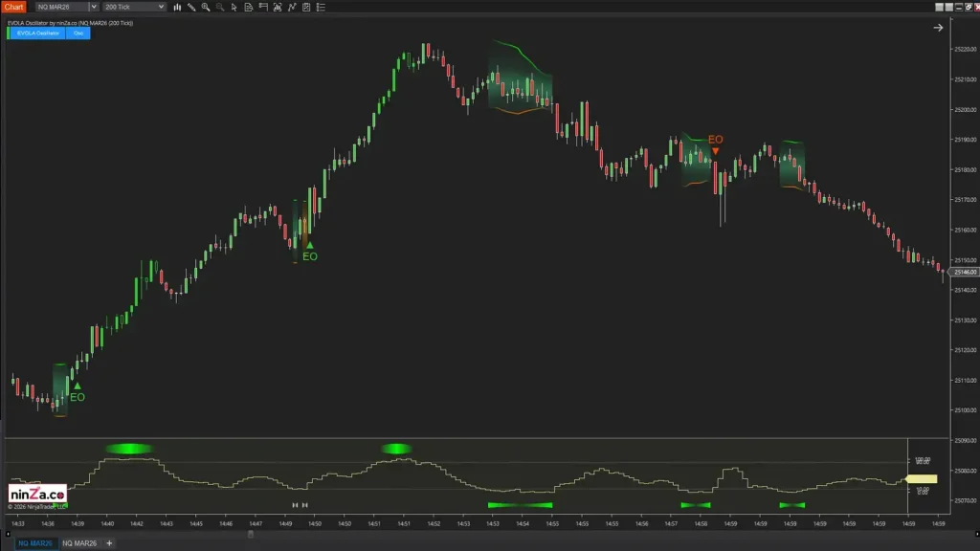The height and width of the screenshot is (551, 980).
Task: Open the chart properties list icon
Action: [x=321, y=7]
